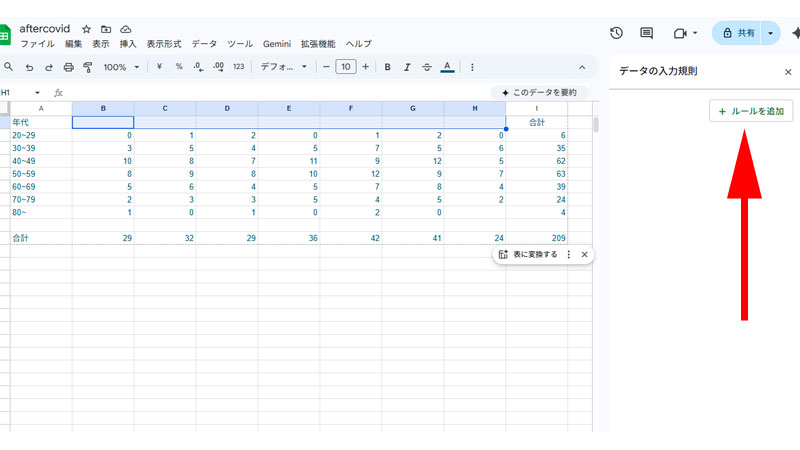Click the font size input field

(x=345, y=67)
